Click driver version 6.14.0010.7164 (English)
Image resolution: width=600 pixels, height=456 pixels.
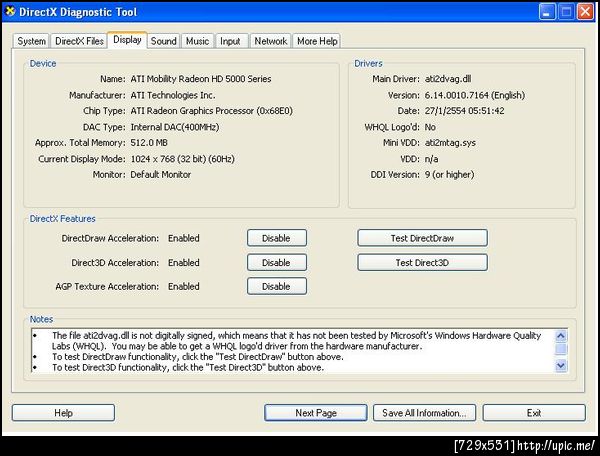475,95
